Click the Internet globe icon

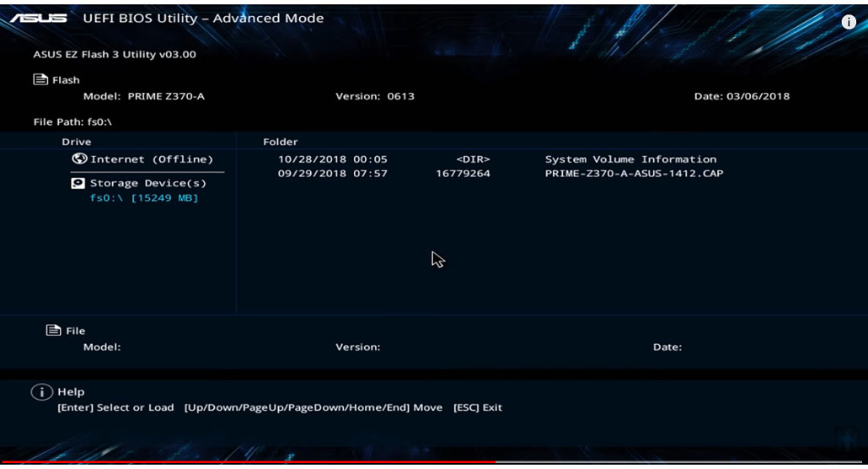pos(79,159)
